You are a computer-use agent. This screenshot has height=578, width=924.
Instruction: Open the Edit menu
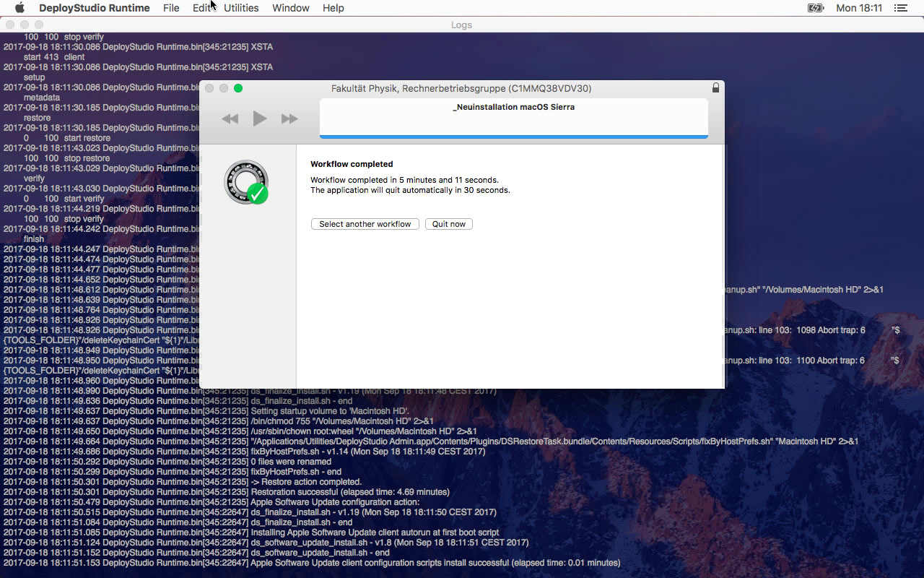(201, 8)
